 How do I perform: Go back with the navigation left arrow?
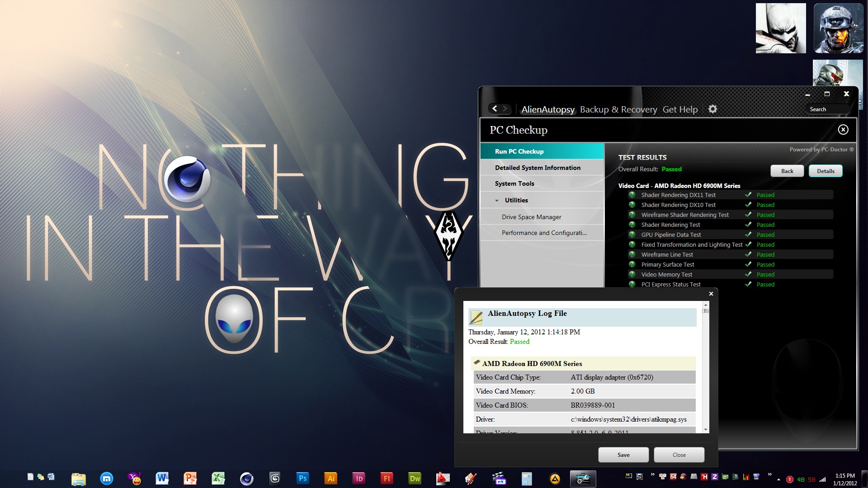tap(495, 108)
